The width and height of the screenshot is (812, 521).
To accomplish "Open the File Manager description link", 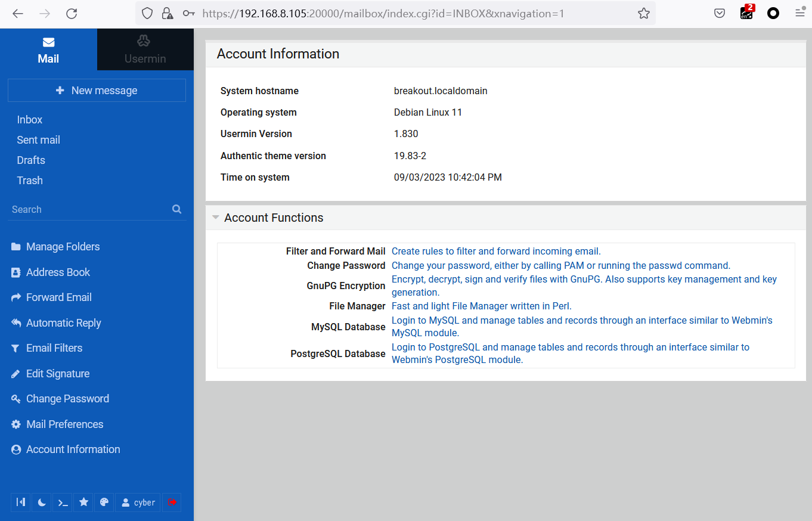I will (481, 306).
